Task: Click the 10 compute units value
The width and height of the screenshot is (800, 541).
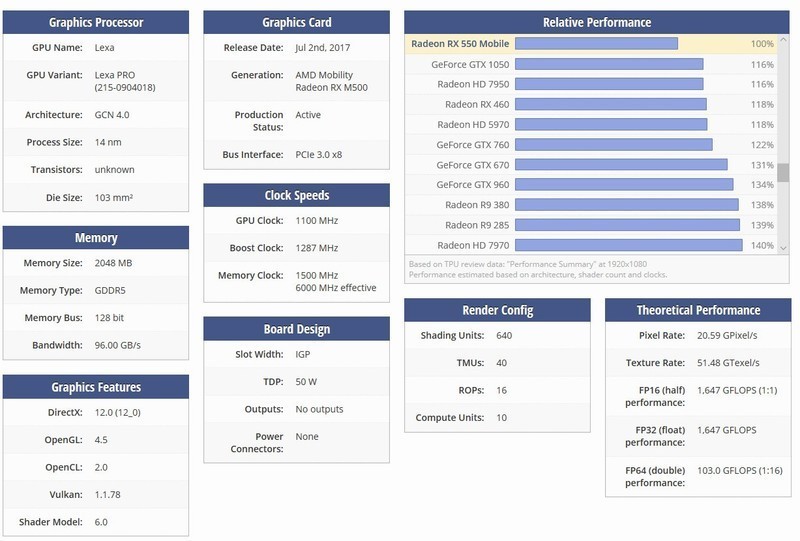Action: [x=502, y=417]
